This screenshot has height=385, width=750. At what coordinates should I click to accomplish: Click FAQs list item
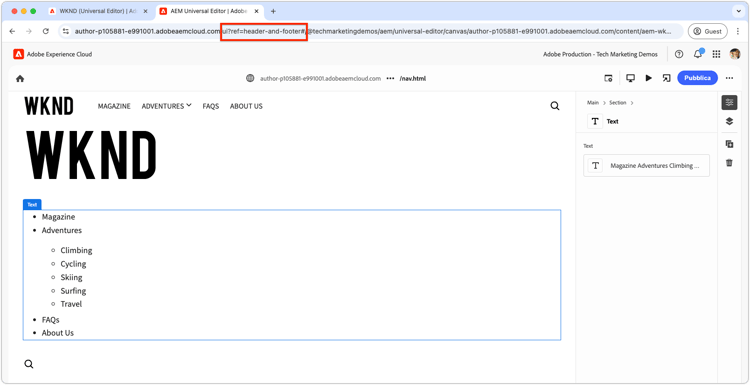pos(51,319)
